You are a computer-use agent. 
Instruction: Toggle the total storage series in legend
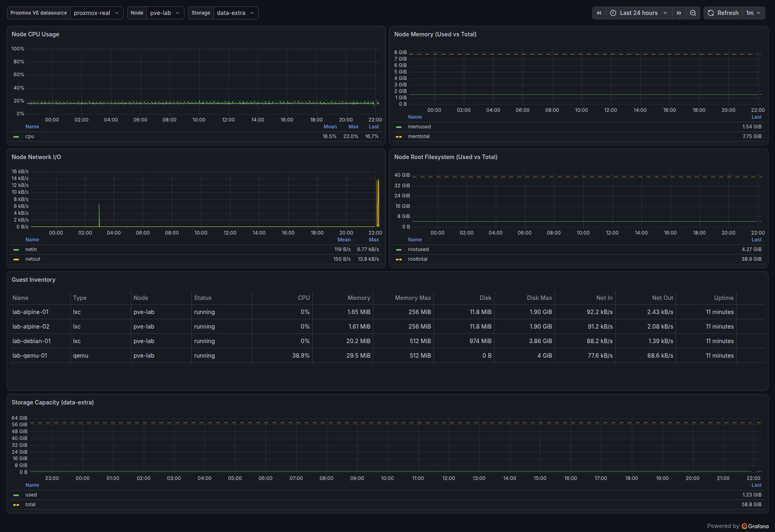(30, 505)
